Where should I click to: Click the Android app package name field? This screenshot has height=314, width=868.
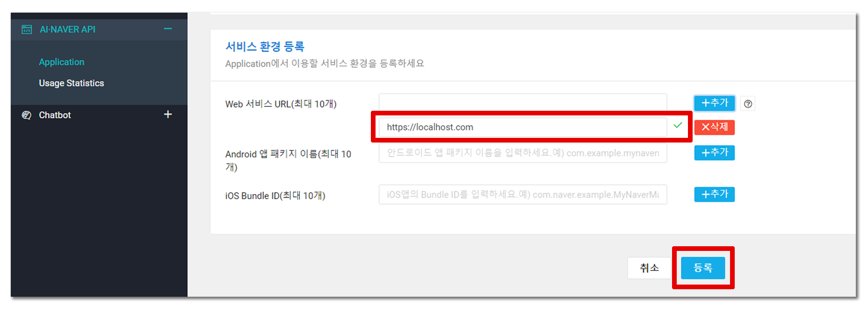(523, 153)
